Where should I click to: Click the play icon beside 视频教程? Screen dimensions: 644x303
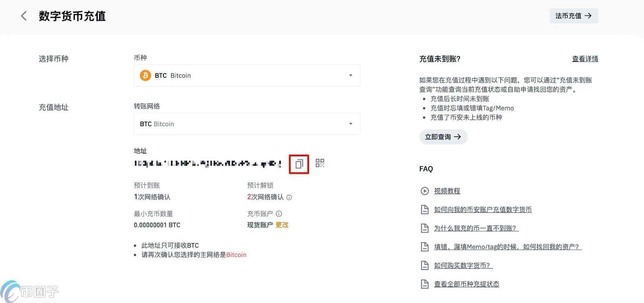[425, 191]
